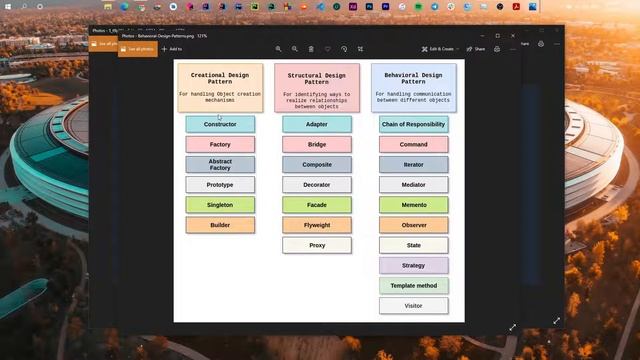Open the Photos app taskbar icon
The image size is (640, 360).
pos(532,7)
